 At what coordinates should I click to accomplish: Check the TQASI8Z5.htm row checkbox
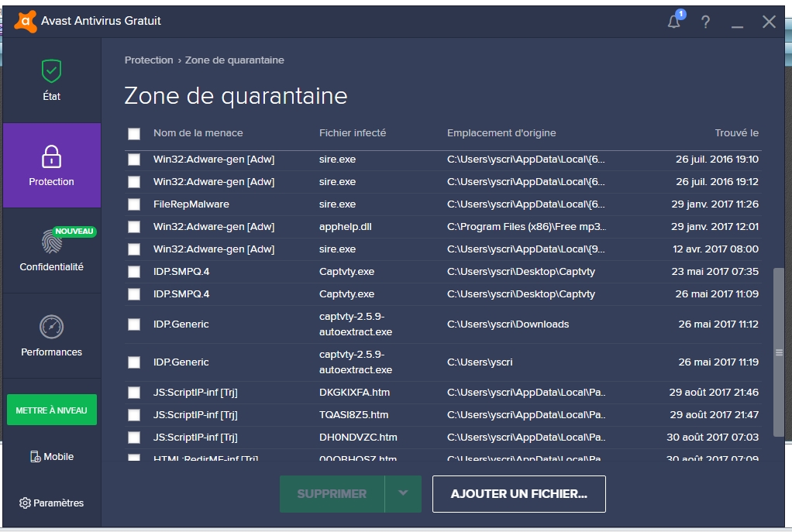click(134, 415)
